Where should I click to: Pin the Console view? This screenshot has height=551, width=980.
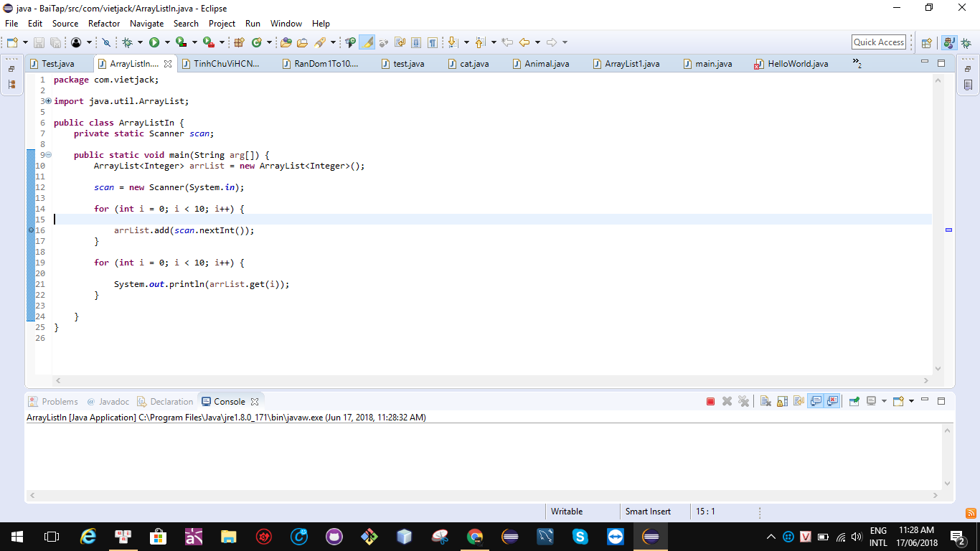(854, 402)
